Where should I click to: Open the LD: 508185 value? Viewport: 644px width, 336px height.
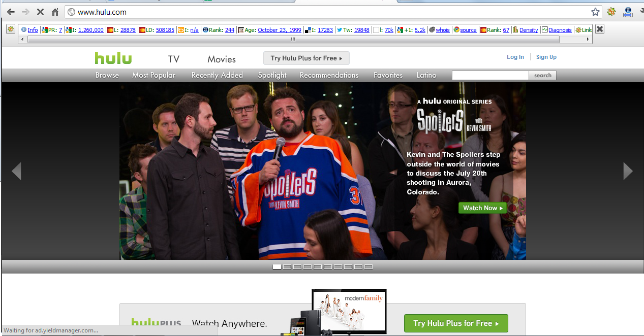(165, 30)
